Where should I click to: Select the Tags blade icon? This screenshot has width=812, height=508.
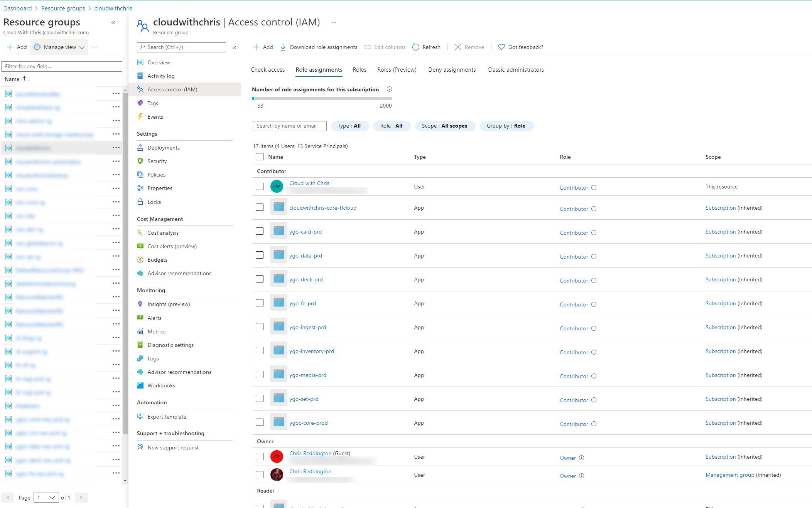140,103
